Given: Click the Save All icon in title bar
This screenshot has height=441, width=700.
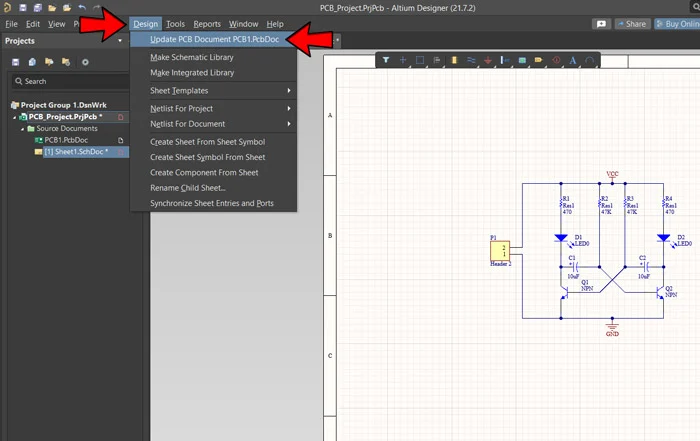Looking at the screenshot, I should tap(38, 8).
